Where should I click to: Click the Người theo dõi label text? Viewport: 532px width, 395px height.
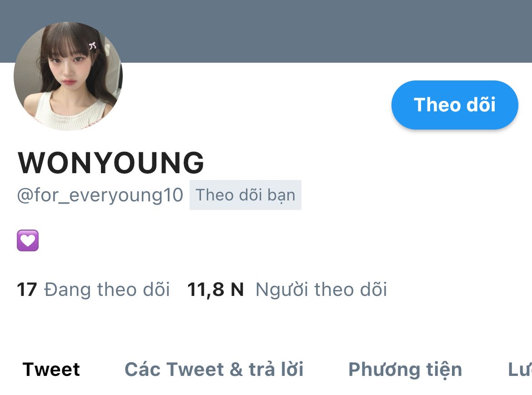click(x=321, y=290)
